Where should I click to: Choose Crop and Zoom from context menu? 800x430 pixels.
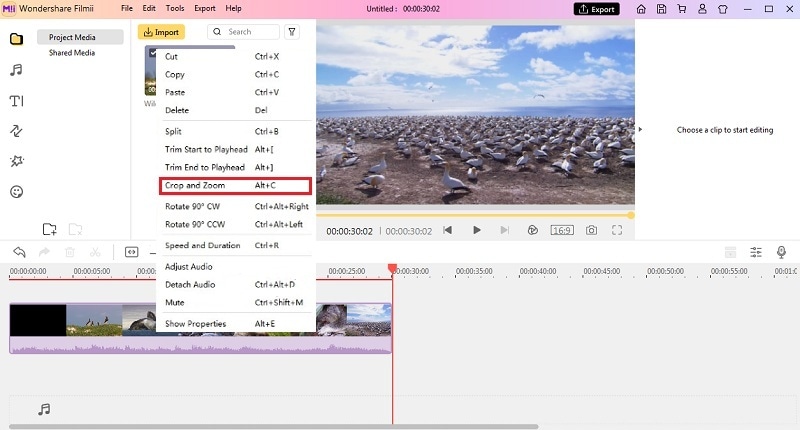(x=235, y=186)
